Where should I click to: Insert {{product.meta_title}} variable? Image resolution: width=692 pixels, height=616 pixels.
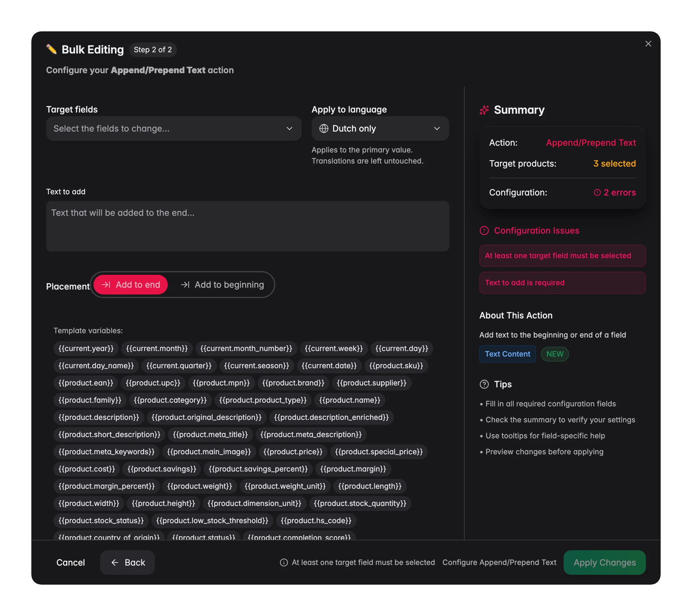click(210, 435)
